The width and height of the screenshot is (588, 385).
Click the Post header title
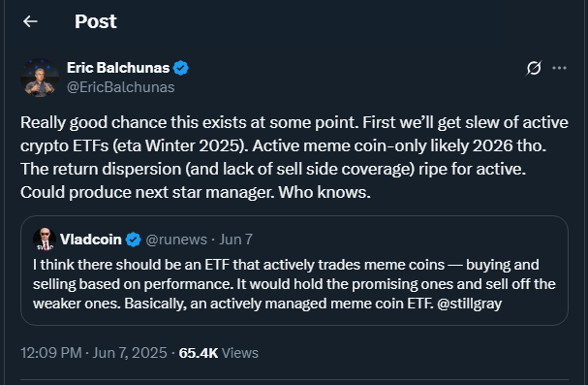coord(96,21)
